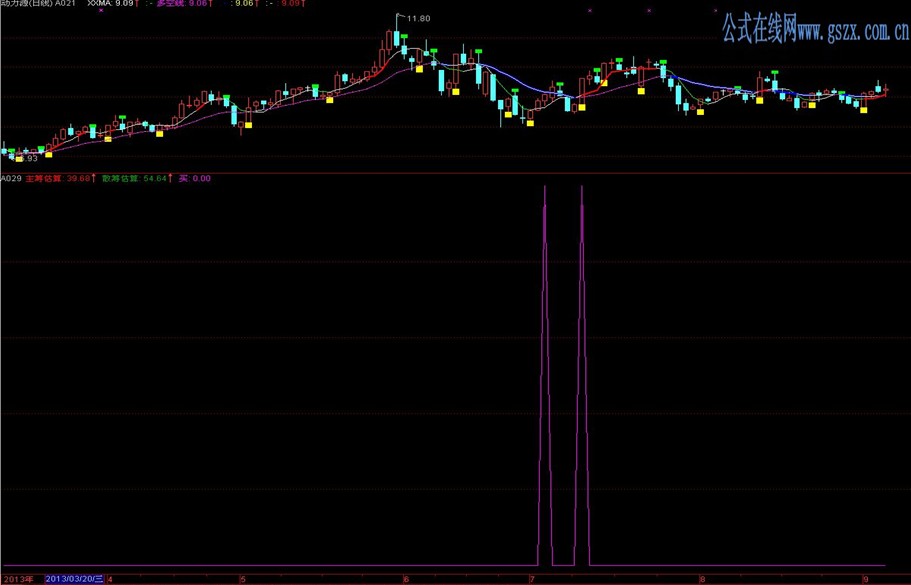Image resolution: width=911 pixels, height=585 pixels.
Task: Jump to month 5 on the time axis
Action: 243,579
